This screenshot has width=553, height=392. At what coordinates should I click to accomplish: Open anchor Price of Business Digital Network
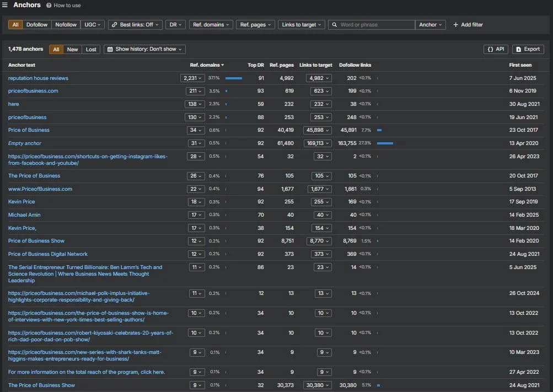tap(47, 254)
